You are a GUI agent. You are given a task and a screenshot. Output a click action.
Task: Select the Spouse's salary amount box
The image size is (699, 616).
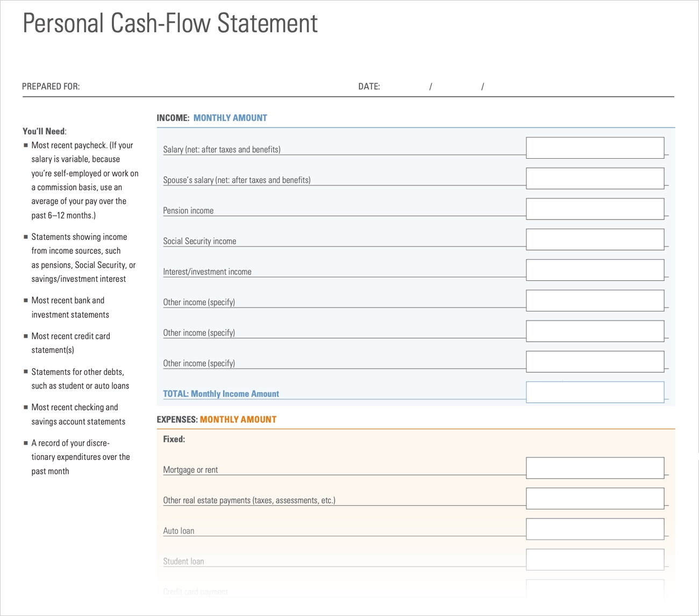(x=595, y=179)
